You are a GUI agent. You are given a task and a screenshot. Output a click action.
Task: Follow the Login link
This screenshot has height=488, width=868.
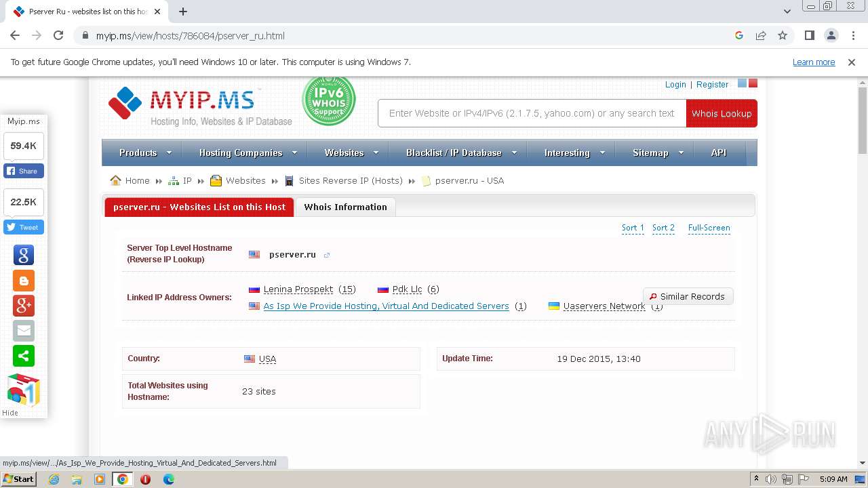(x=675, y=84)
